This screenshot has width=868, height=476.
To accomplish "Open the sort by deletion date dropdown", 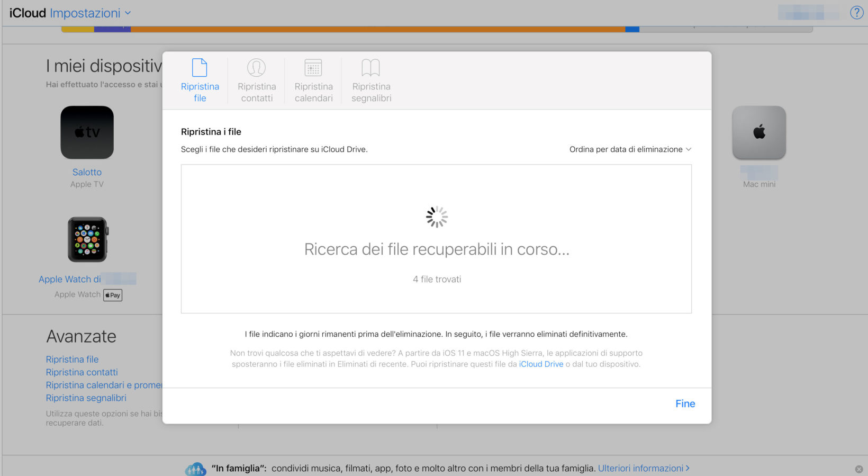I will 630,149.
